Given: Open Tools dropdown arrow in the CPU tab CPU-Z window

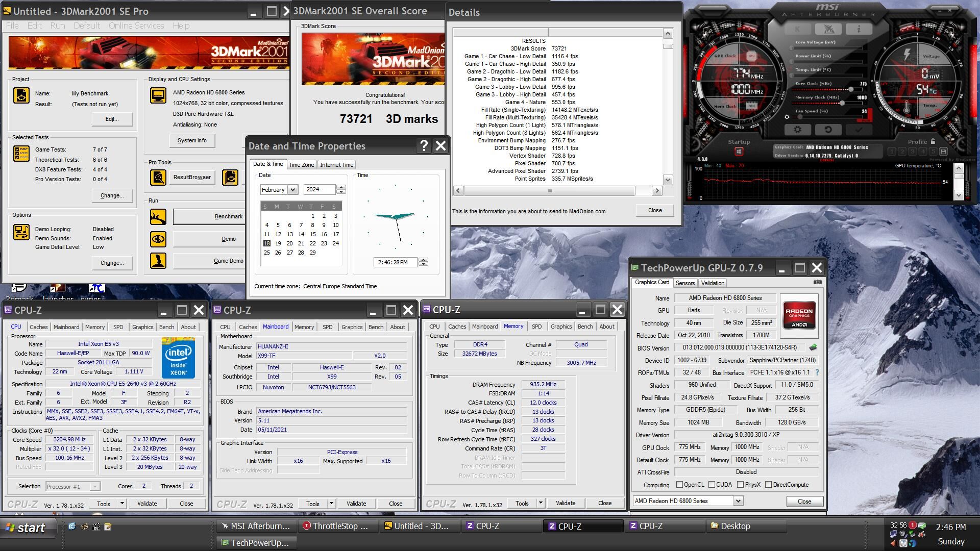Looking at the screenshot, I should 122,504.
